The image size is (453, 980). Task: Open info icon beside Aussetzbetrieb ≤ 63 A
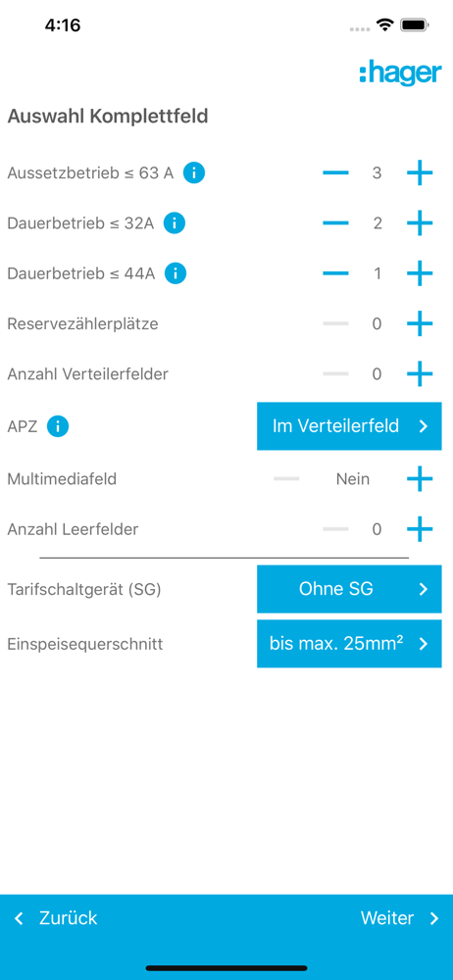tap(194, 173)
